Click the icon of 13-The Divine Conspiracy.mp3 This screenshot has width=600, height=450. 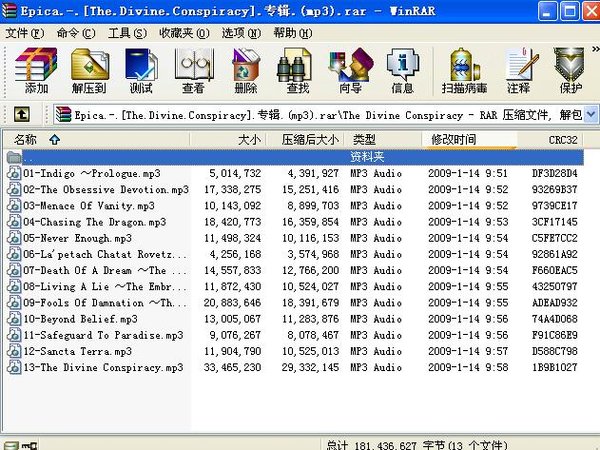(x=14, y=367)
